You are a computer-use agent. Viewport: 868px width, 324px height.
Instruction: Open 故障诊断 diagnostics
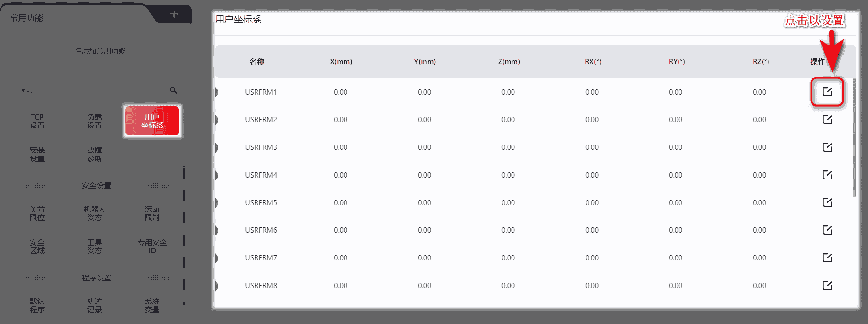(x=95, y=154)
